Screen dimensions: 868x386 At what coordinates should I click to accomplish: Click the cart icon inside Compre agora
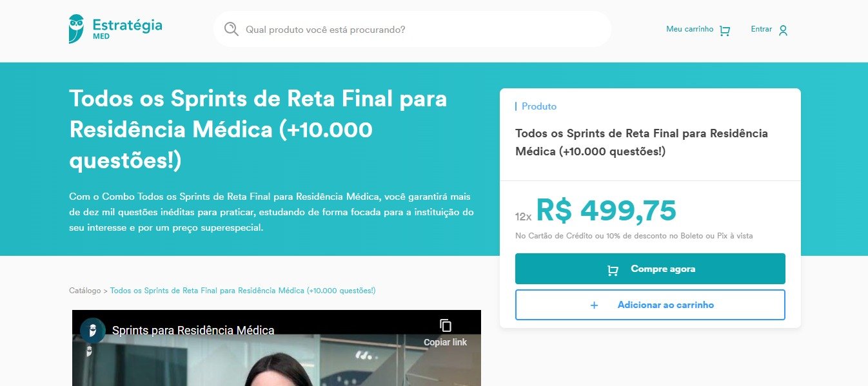pyautogui.click(x=613, y=270)
